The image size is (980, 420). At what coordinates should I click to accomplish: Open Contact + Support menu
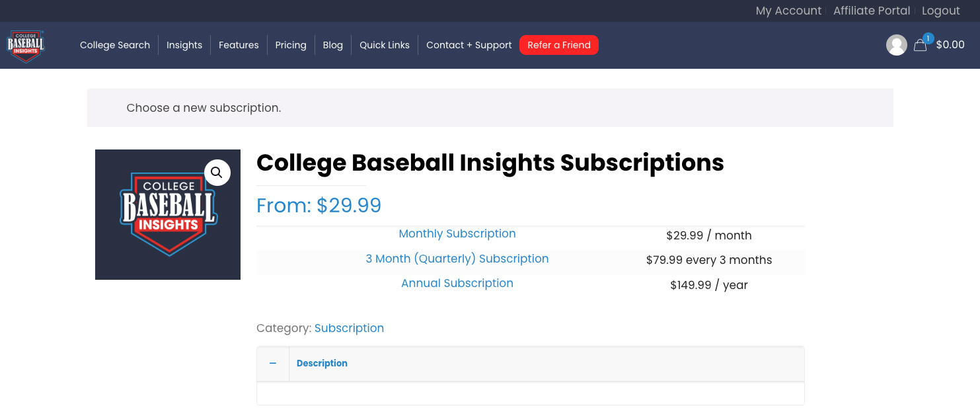pyautogui.click(x=469, y=45)
